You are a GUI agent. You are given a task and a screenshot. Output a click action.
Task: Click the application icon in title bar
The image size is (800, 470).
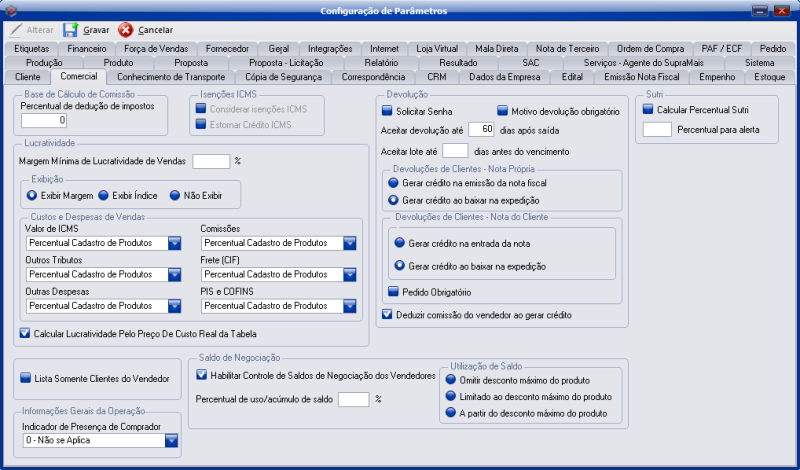click(x=10, y=11)
